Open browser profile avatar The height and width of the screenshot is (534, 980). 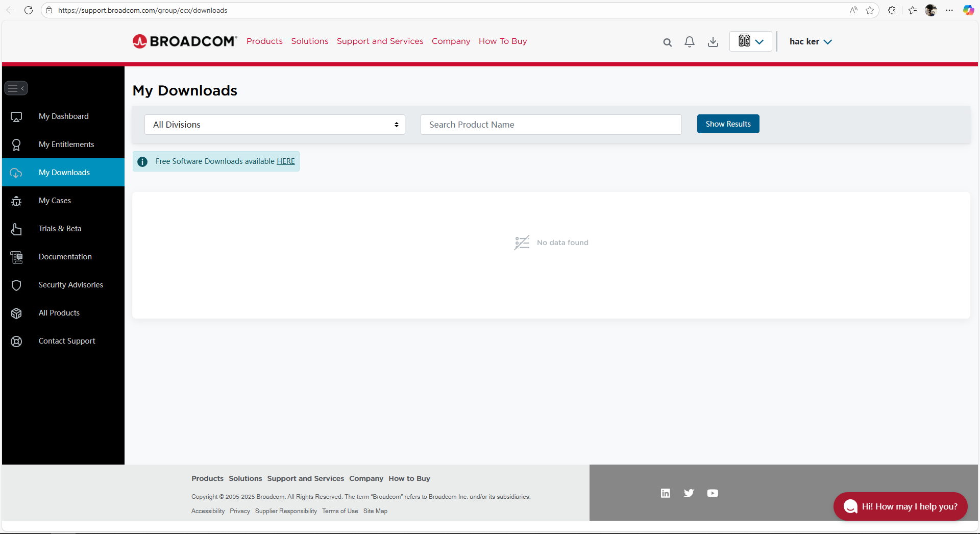pyautogui.click(x=931, y=10)
